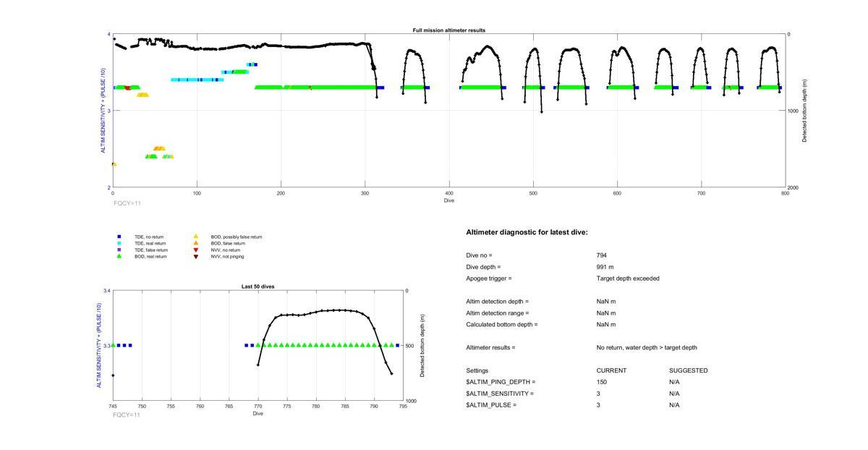
Task: Click the 'Full mission altimeter results' plot title
Action: (x=449, y=30)
